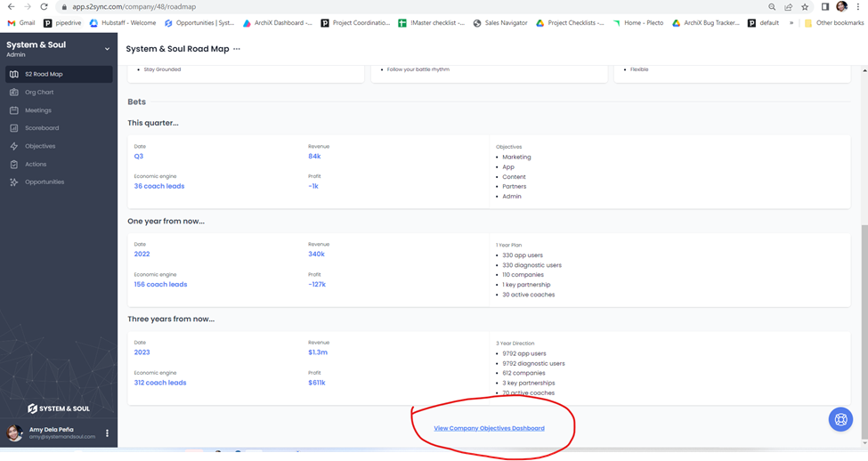Click the Actions clipboard icon

14,165
